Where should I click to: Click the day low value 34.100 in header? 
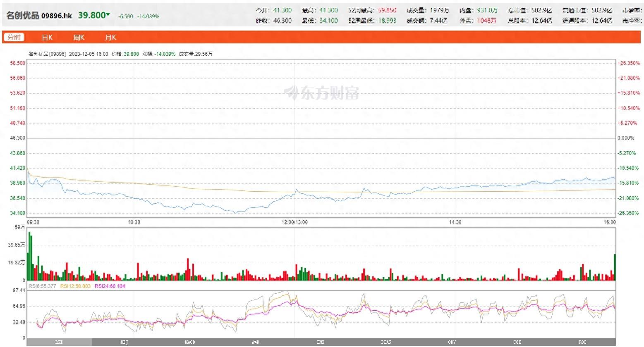click(328, 21)
